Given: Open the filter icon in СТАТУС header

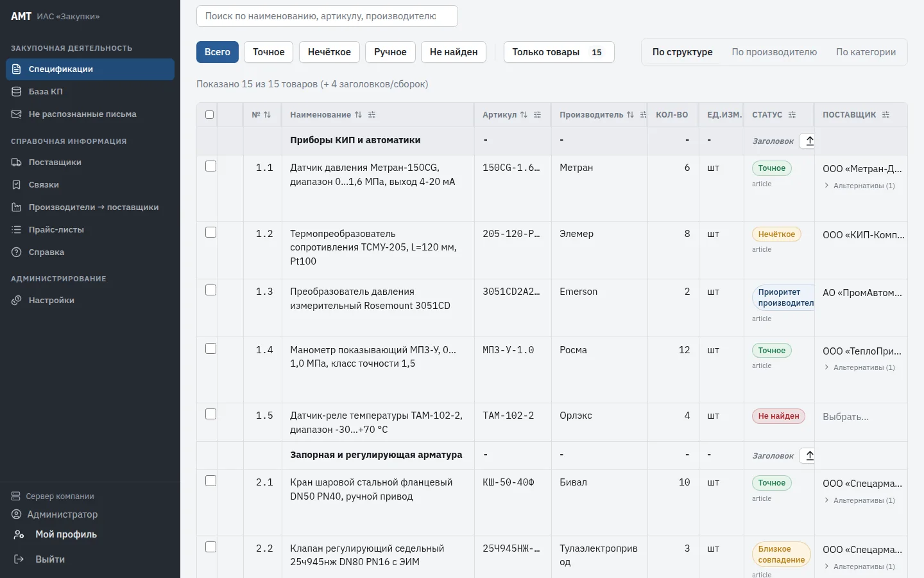Looking at the screenshot, I should point(792,115).
